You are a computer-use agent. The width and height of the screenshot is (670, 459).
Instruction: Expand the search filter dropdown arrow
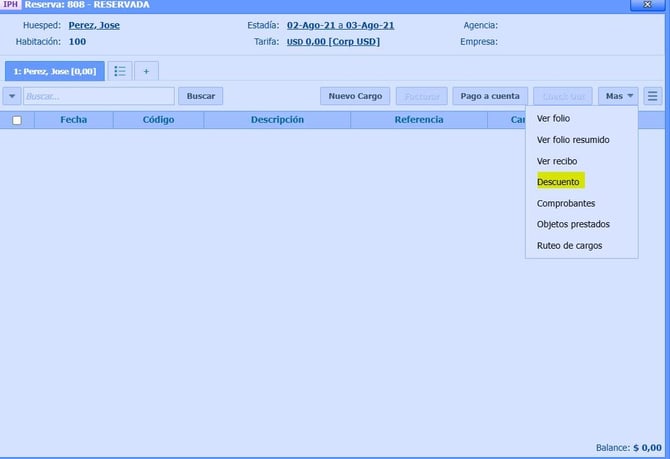pos(12,96)
